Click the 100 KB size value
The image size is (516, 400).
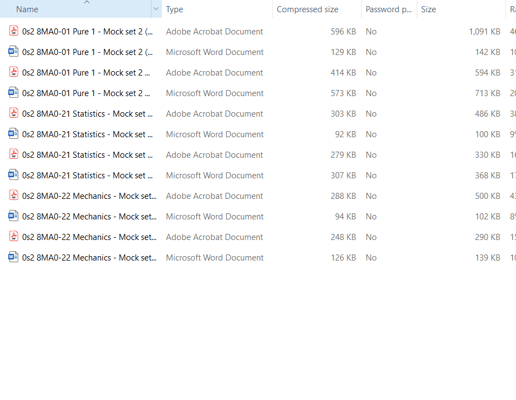(x=488, y=134)
